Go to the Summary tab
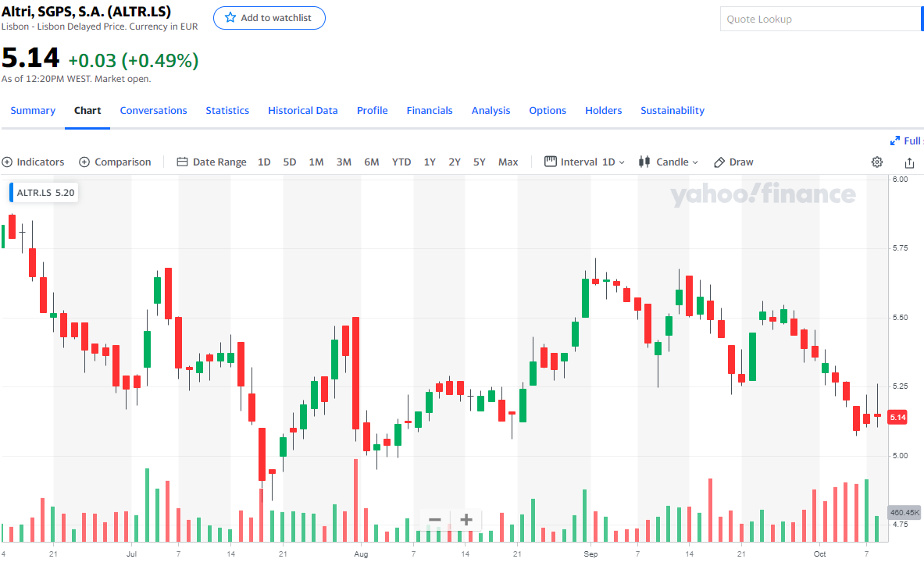924x566 pixels. (33, 111)
